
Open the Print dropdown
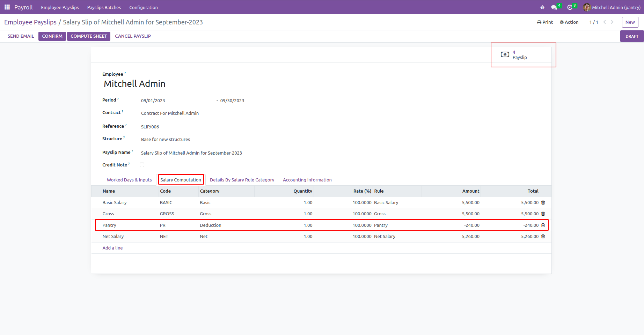click(x=545, y=22)
